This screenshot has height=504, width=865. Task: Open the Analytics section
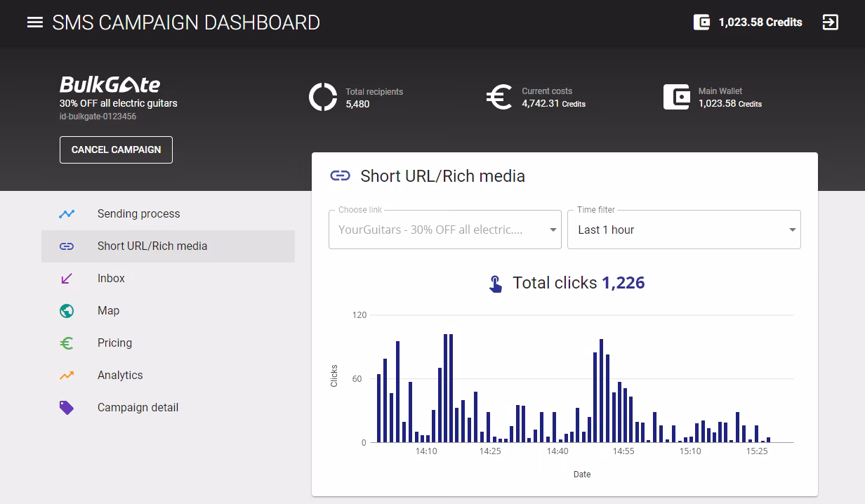coord(168,376)
